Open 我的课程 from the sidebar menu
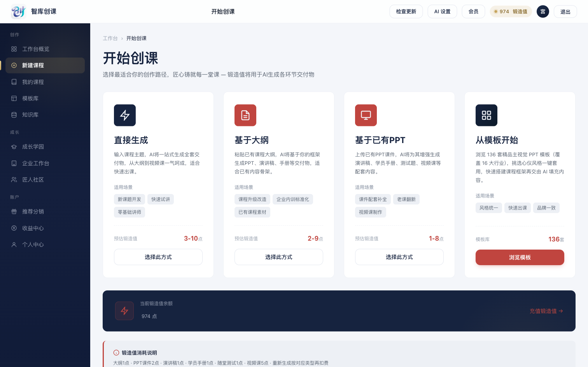The height and width of the screenshot is (367, 588). click(45, 82)
